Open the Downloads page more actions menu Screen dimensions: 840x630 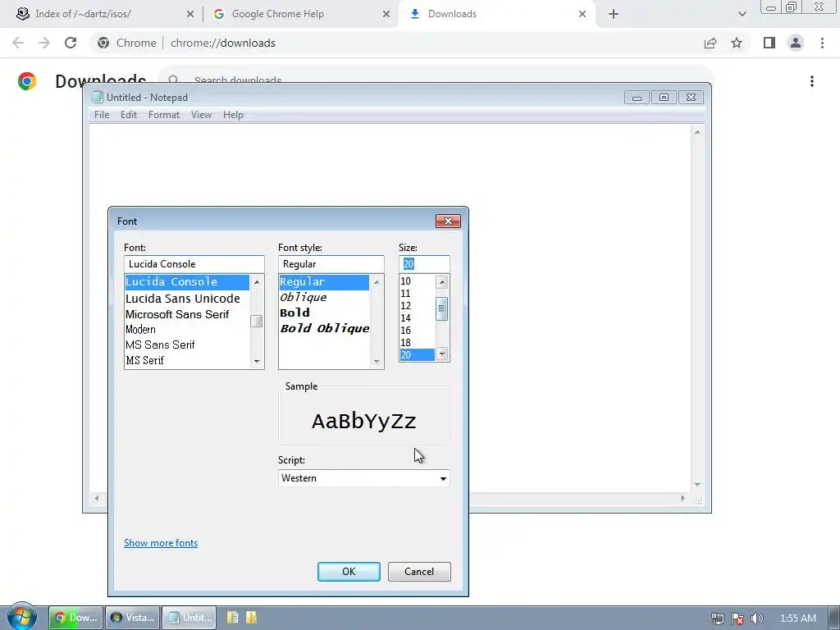coord(812,81)
